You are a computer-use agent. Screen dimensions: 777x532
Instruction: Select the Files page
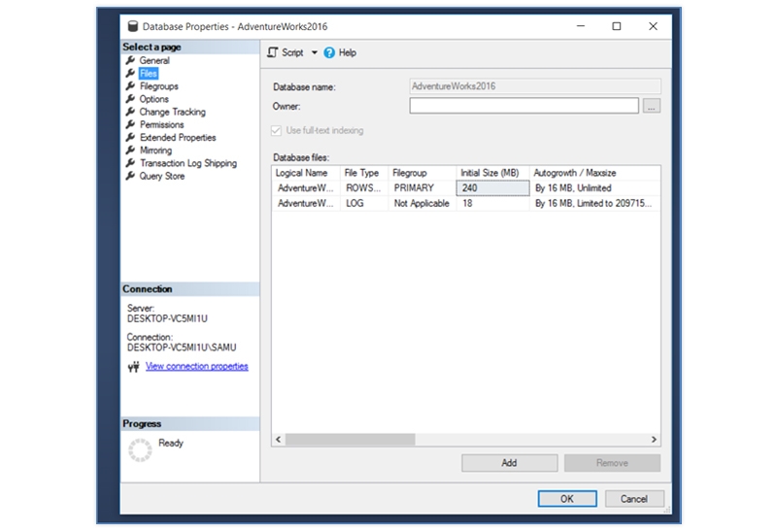click(x=149, y=74)
